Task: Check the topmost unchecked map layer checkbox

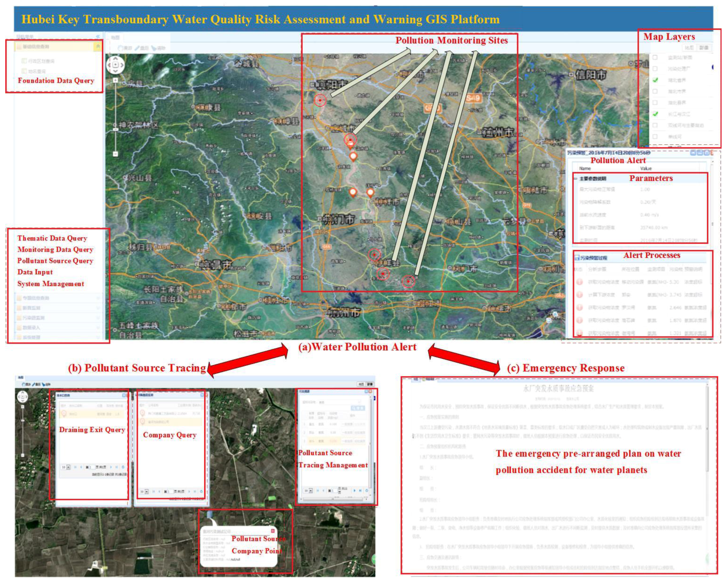Action: [655, 57]
